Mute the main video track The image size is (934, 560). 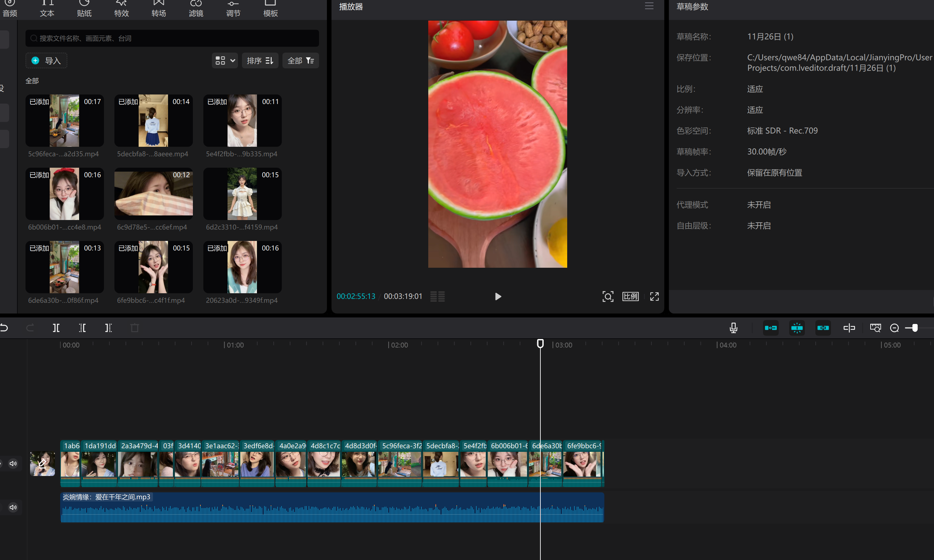pyautogui.click(x=13, y=464)
